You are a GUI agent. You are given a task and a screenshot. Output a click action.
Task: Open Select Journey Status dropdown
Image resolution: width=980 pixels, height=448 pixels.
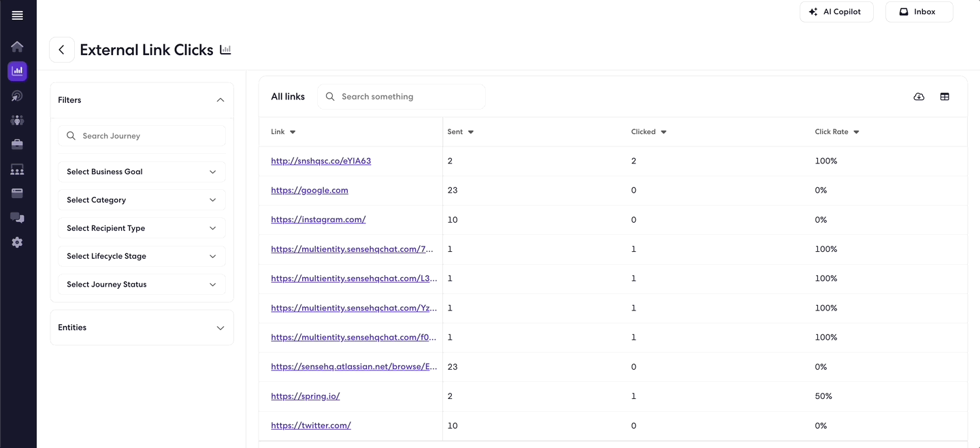tap(142, 285)
